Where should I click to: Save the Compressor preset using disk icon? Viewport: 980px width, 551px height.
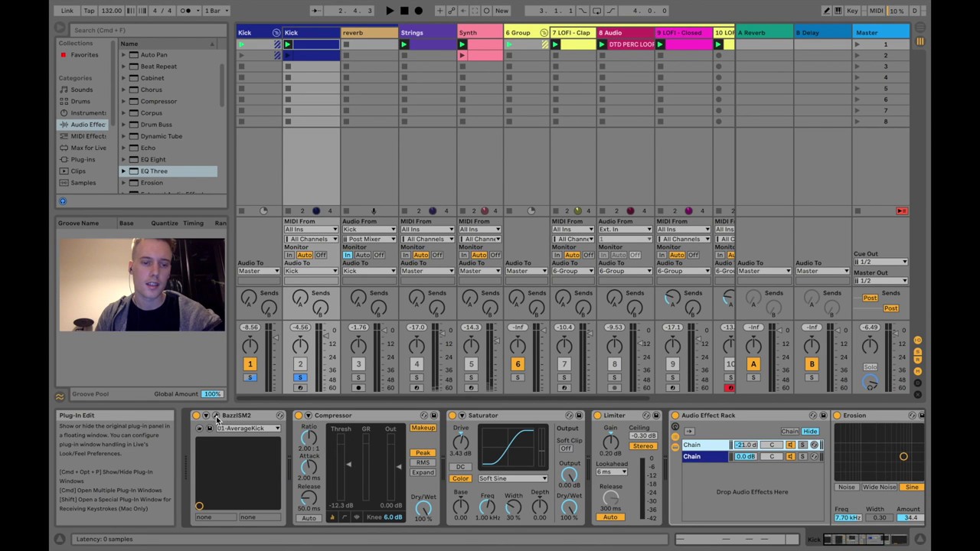point(433,416)
